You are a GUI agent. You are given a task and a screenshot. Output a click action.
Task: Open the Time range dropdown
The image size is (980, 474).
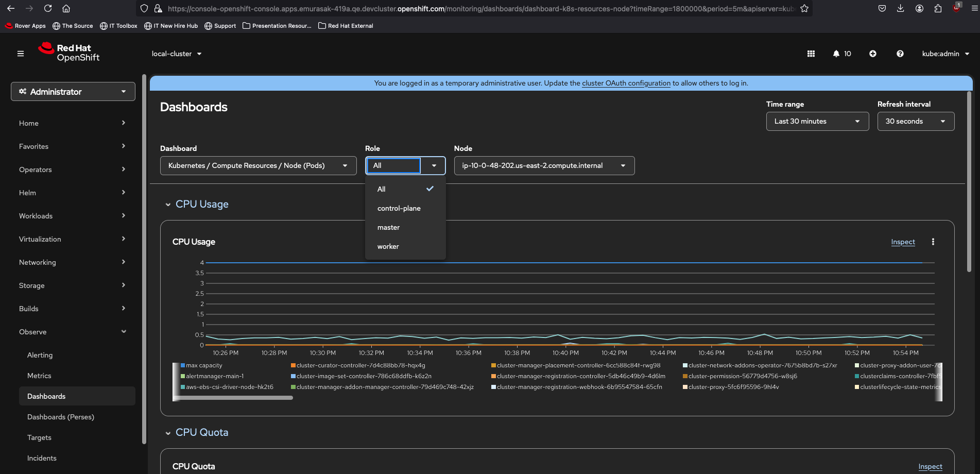pyautogui.click(x=817, y=122)
